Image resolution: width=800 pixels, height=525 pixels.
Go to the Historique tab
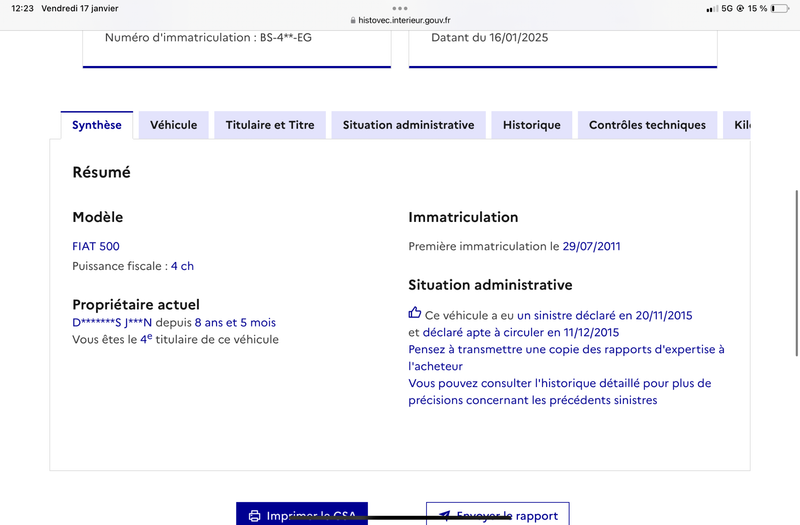pos(532,125)
